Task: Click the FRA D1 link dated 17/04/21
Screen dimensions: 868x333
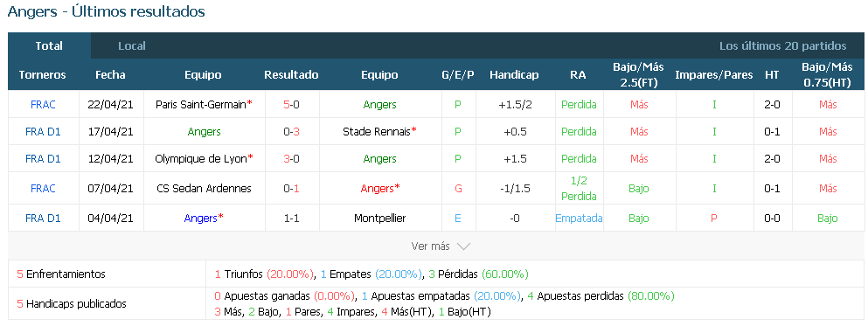Action: coord(43,132)
